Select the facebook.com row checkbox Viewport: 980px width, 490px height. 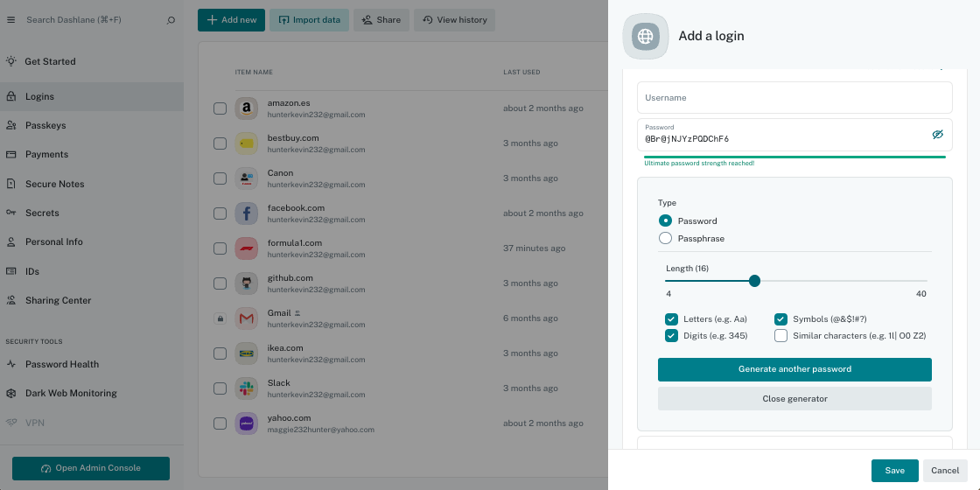click(x=220, y=213)
